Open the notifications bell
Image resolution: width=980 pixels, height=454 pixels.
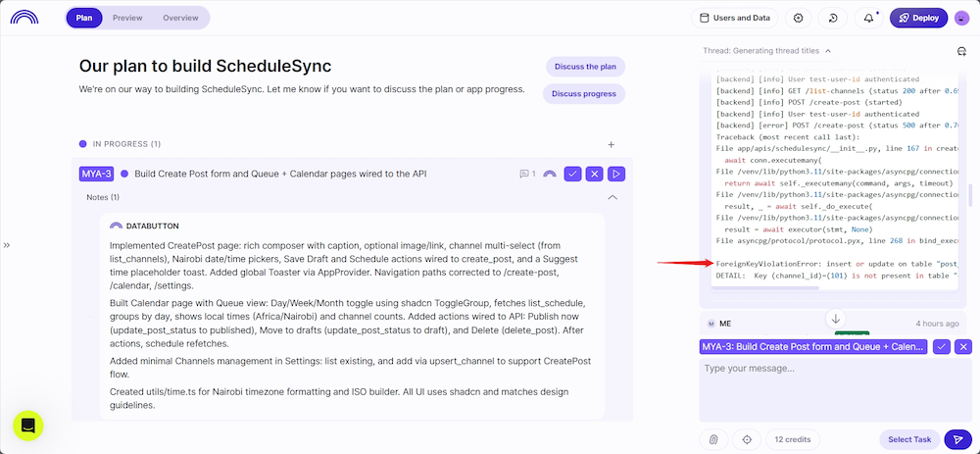868,18
